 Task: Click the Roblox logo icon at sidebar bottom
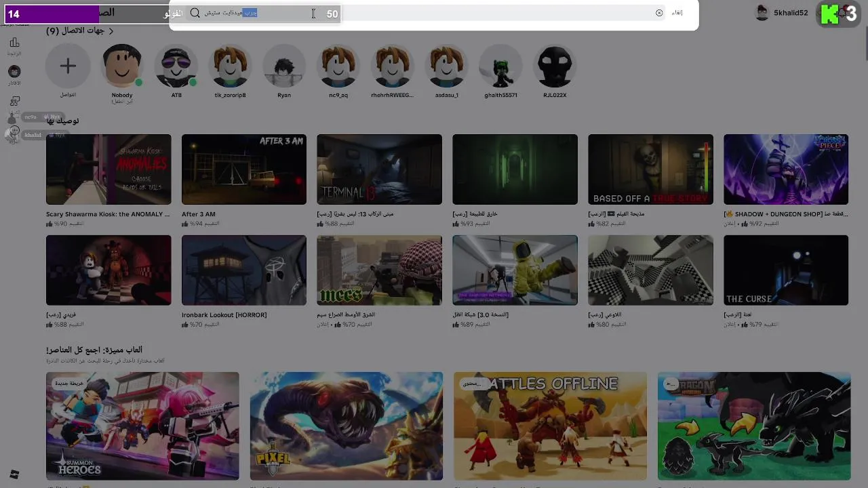(14, 474)
